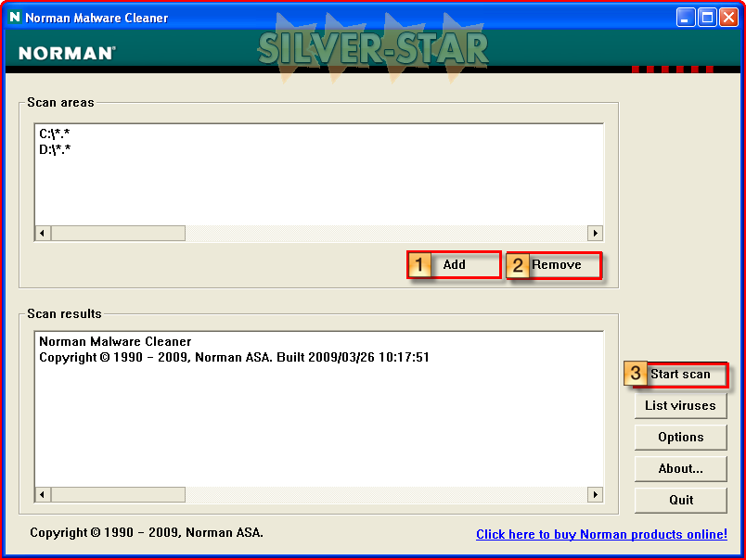Select the D:\*.* scan area entry
The width and height of the screenshot is (746, 560).
(55, 149)
